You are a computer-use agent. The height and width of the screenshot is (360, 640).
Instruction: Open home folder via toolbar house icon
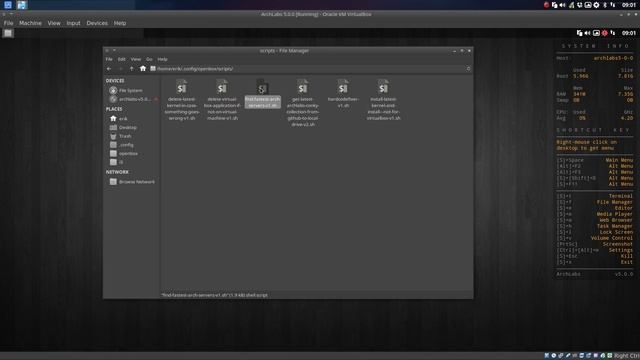tap(142, 69)
